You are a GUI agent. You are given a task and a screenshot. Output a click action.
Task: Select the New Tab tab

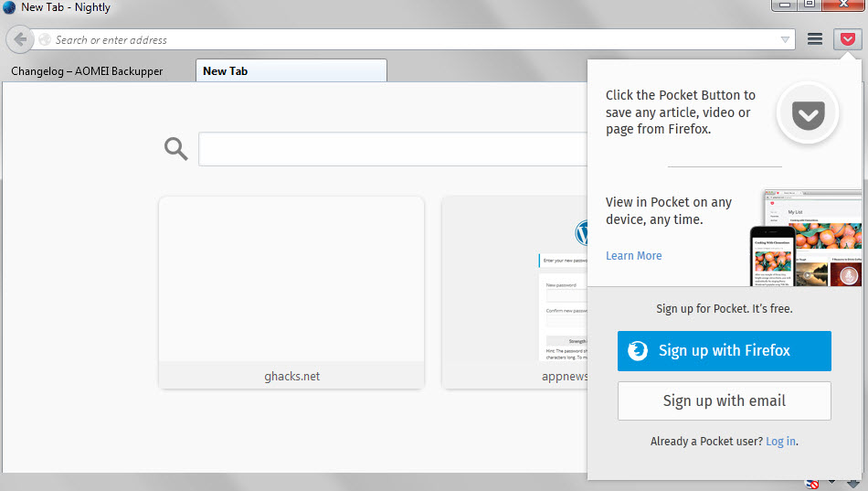click(x=291, y=71)
